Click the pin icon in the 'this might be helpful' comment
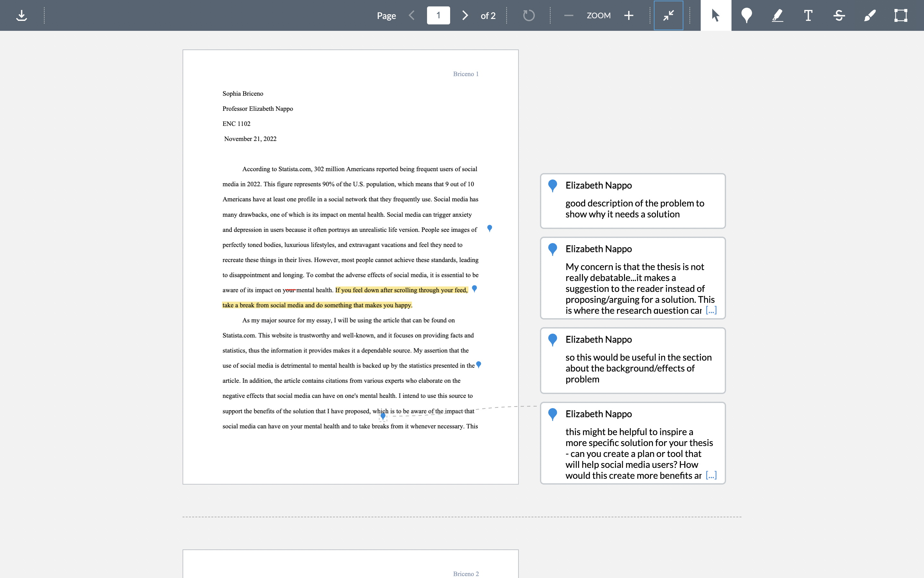 point(552,414)
